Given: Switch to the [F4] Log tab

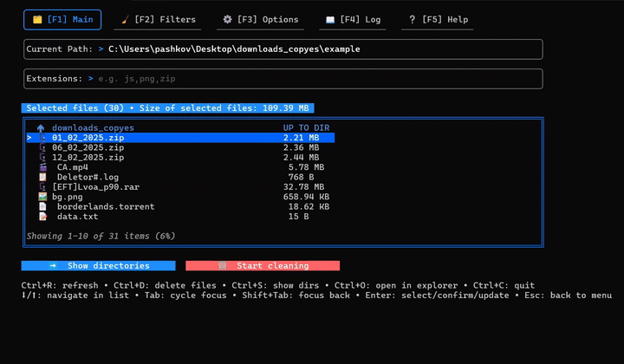Looking at the screenshot, I should [353, 20].
